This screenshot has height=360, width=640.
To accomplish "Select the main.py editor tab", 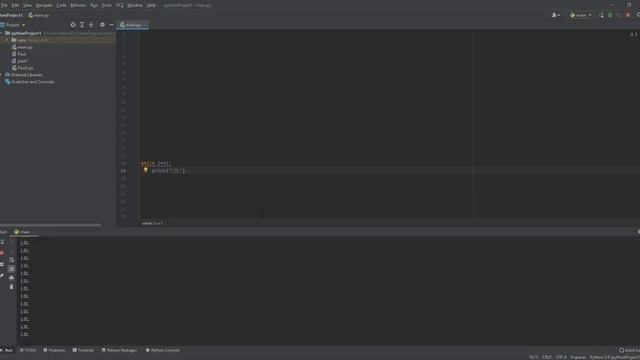I will 132,25.
